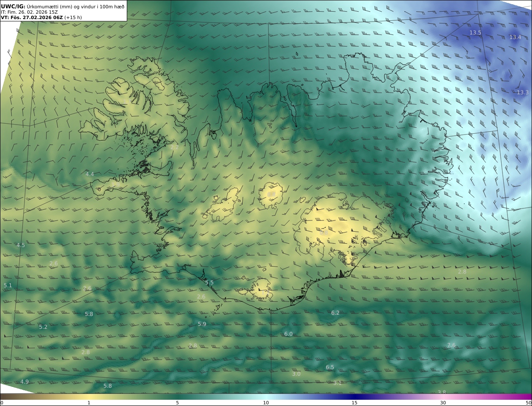Click the 0.8 label on Vatnajökull glacier
532x406 pixels.
coord(324,233)
